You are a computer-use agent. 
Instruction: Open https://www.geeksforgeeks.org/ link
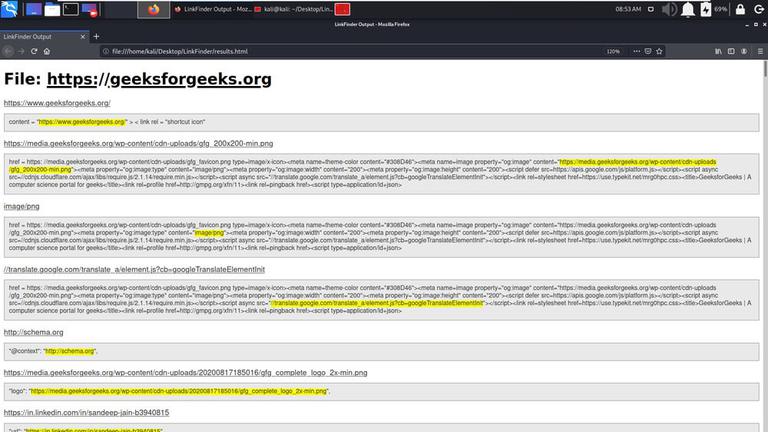point(57,103)
